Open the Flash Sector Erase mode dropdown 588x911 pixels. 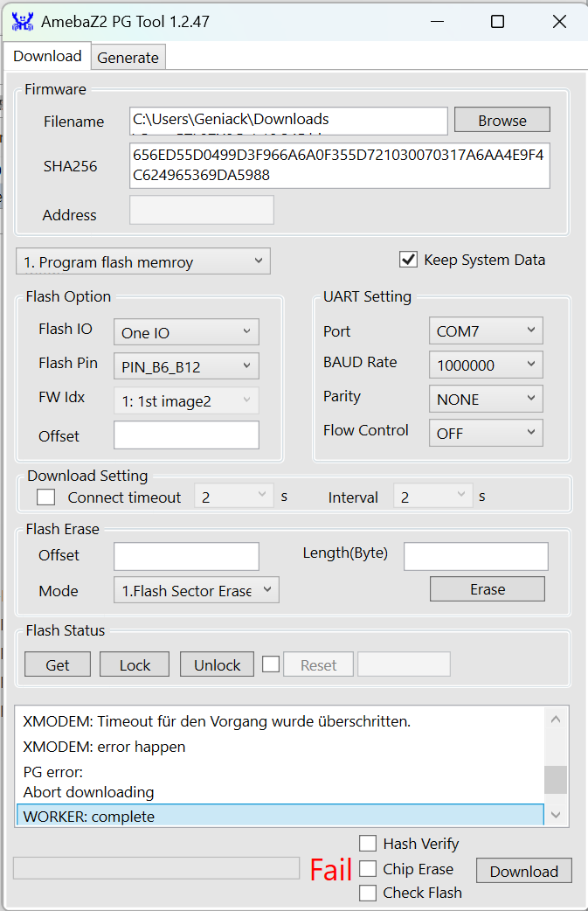197,590
